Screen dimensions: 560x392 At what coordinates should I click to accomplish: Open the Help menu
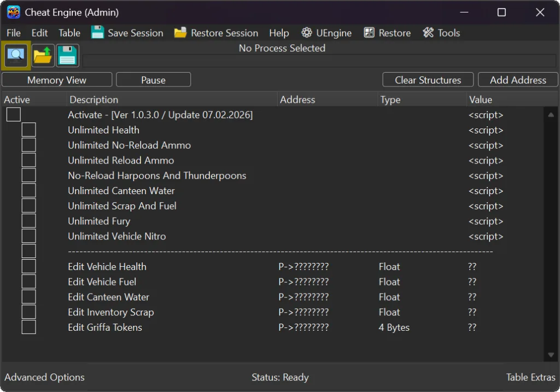278,33
